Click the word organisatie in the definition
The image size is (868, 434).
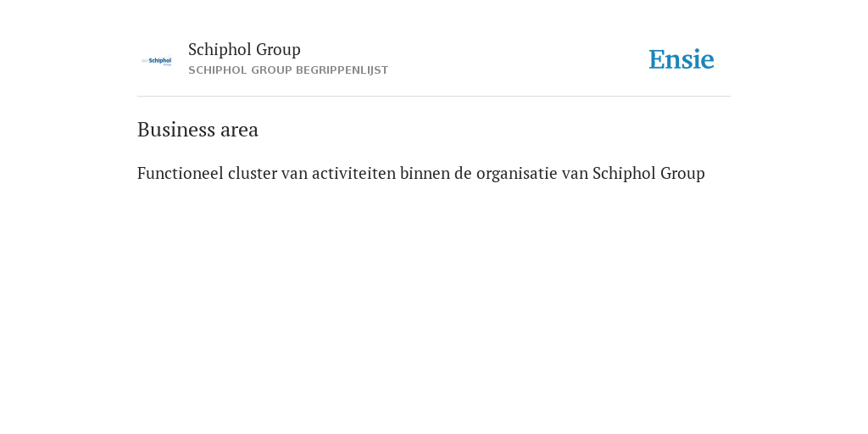pyautogui.click(x=516, y=174)
